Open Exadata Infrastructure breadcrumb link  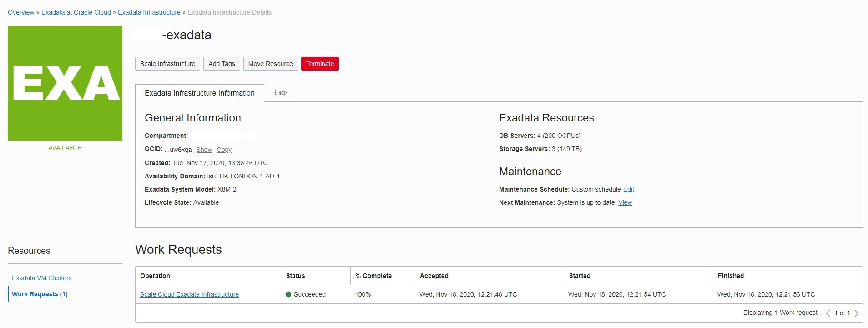[x=149, y=12]
